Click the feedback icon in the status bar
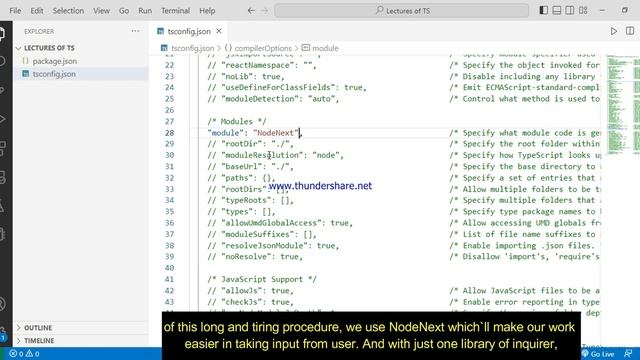 [x=628, y=353]
